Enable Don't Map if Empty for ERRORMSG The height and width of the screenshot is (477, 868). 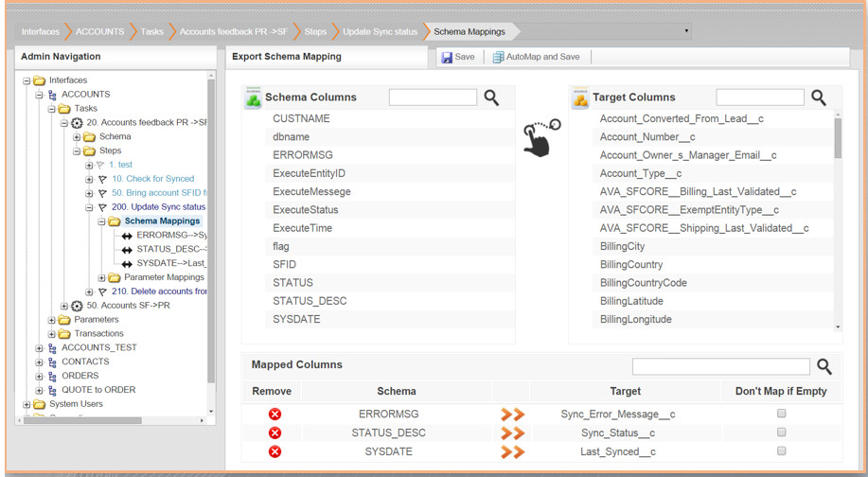tap(781, 414)
